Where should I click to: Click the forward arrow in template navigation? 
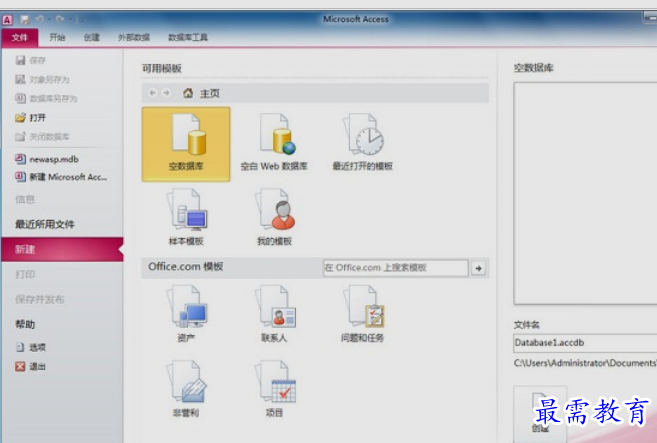click(166, 93)
